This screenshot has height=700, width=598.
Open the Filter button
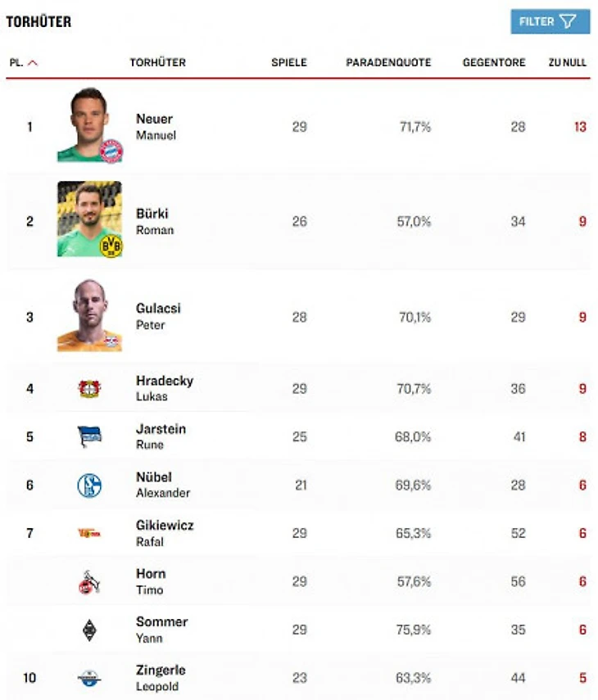pos(550,21)
